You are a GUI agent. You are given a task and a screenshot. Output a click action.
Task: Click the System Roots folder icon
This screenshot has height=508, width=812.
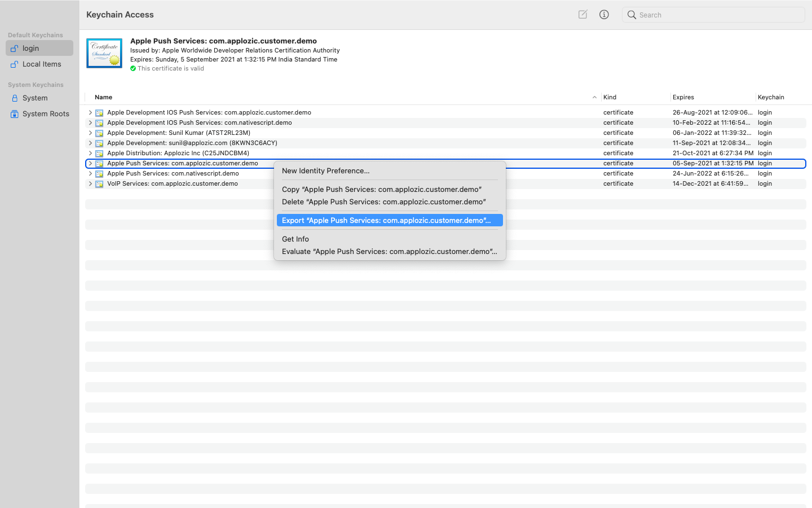(x=15, y=114)
